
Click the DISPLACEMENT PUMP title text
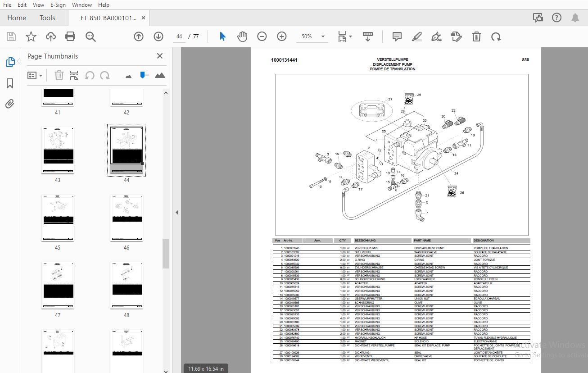point(393,64)
